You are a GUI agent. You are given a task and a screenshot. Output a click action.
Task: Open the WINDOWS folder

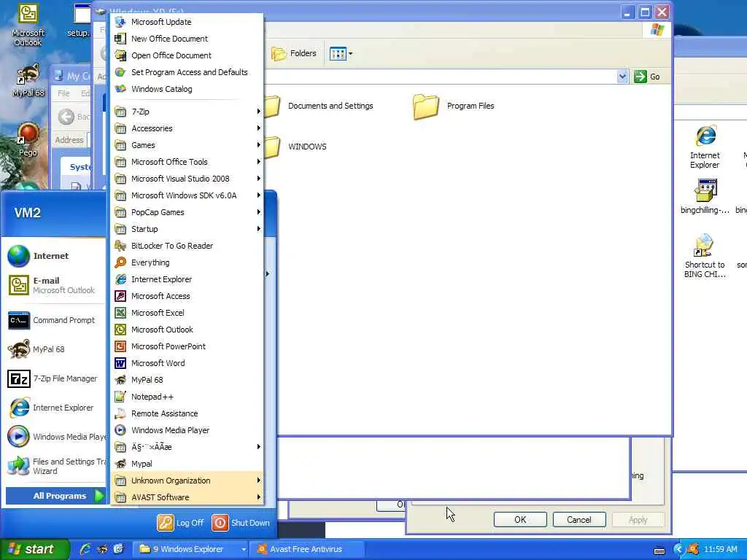296,147
